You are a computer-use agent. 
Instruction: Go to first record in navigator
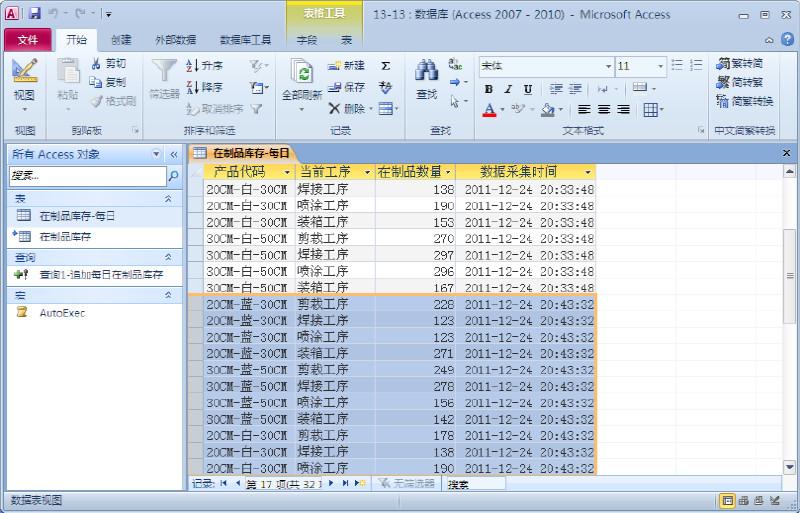point(223,483)
